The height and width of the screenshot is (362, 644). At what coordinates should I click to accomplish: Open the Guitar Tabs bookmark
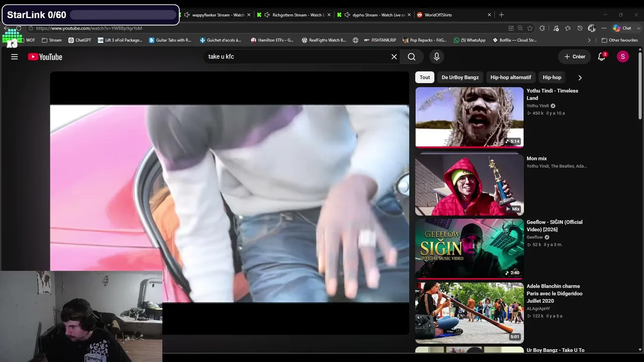click(170, 40)
